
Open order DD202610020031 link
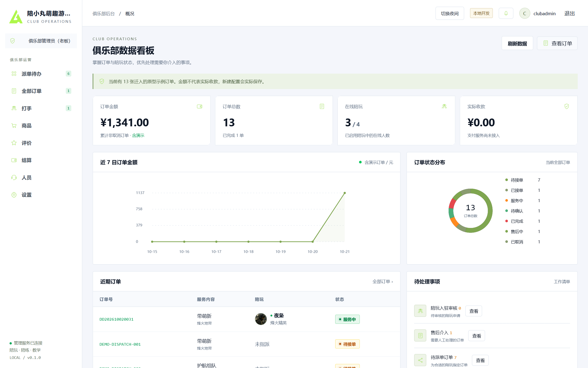click(x=116, y=319)
